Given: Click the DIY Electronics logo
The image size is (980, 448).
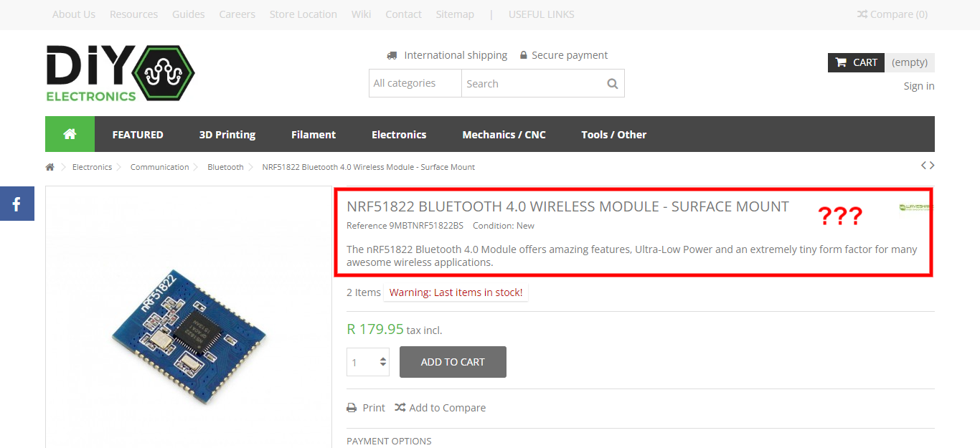Looking at the screenshot, I should click(120, 73).
